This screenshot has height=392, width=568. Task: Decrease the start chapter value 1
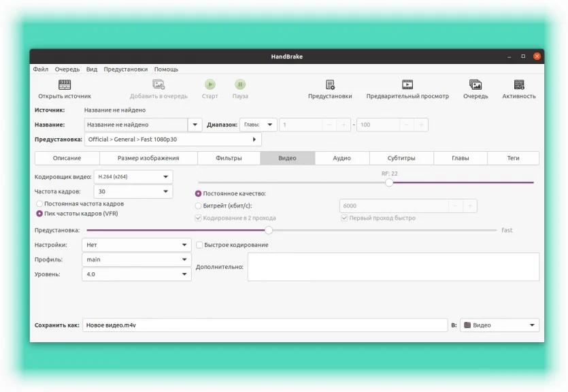329,125
